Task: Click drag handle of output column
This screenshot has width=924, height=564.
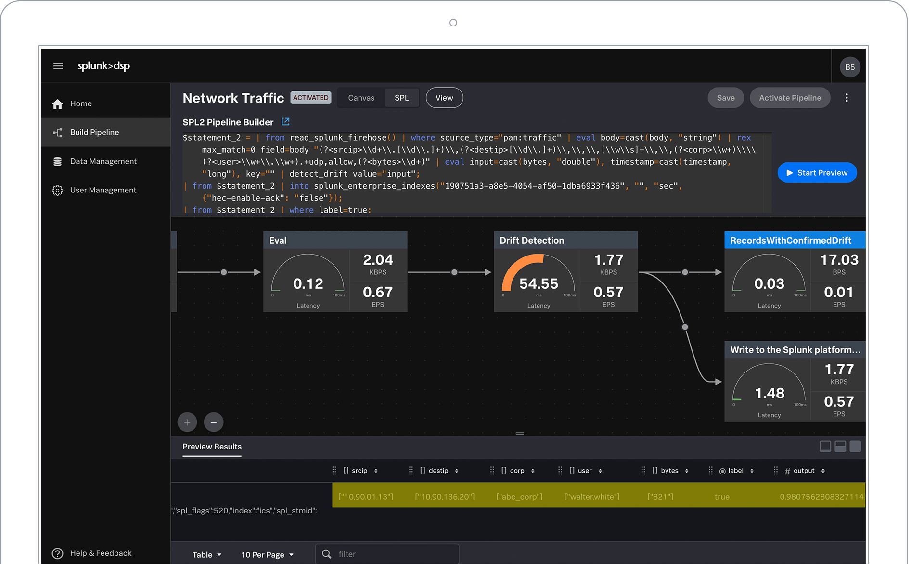Action: coord(775,471)
